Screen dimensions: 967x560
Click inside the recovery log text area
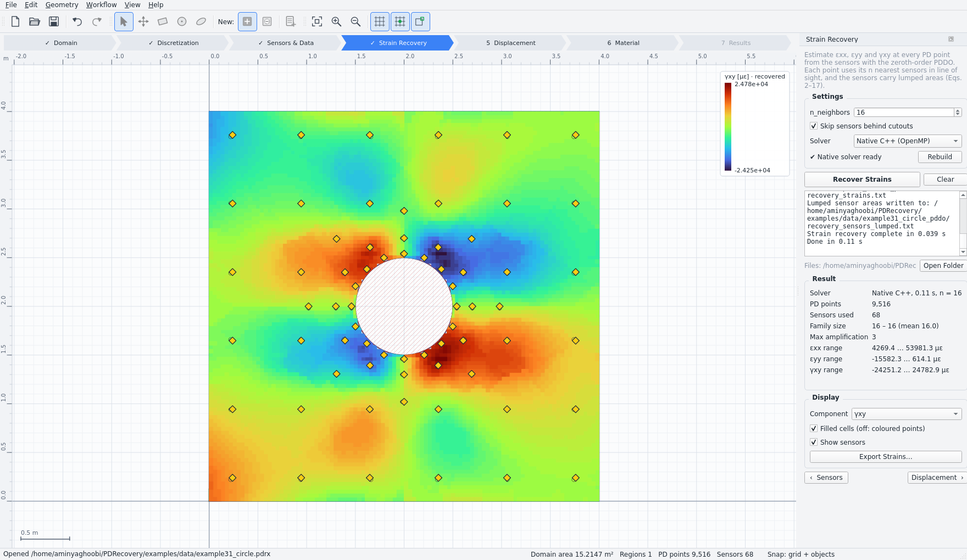[882, 223]
